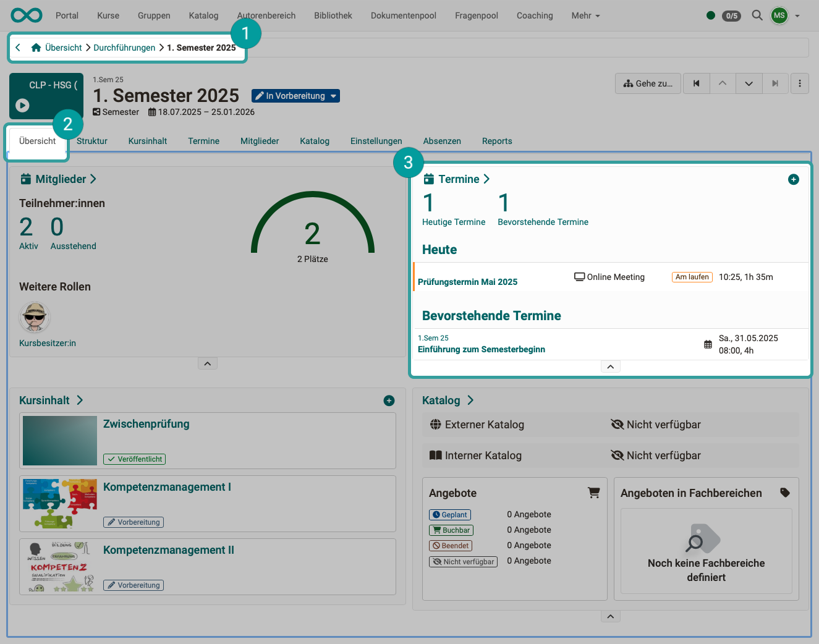Click the calendar icon in the Termine panel
This screenshot has height=644, width=819.
(x=428, y=179)
